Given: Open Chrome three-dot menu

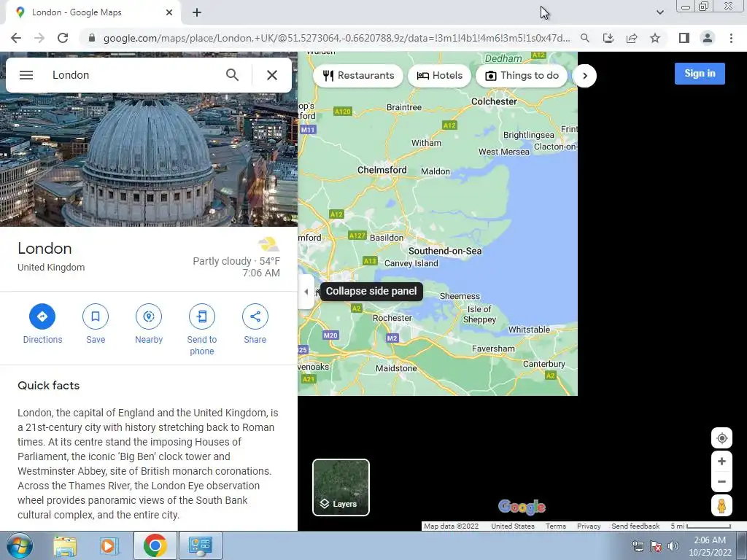Looking at the screenshot, I should tap(731, 38).
